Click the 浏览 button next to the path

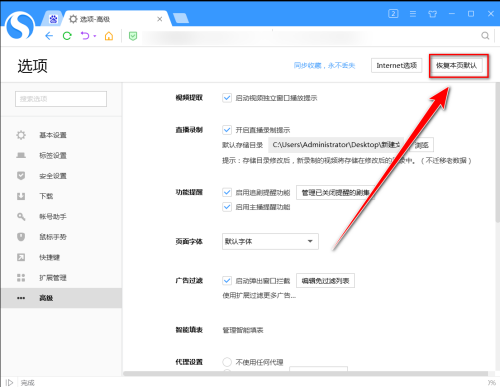pyautogui.click(x=422, y=145)
